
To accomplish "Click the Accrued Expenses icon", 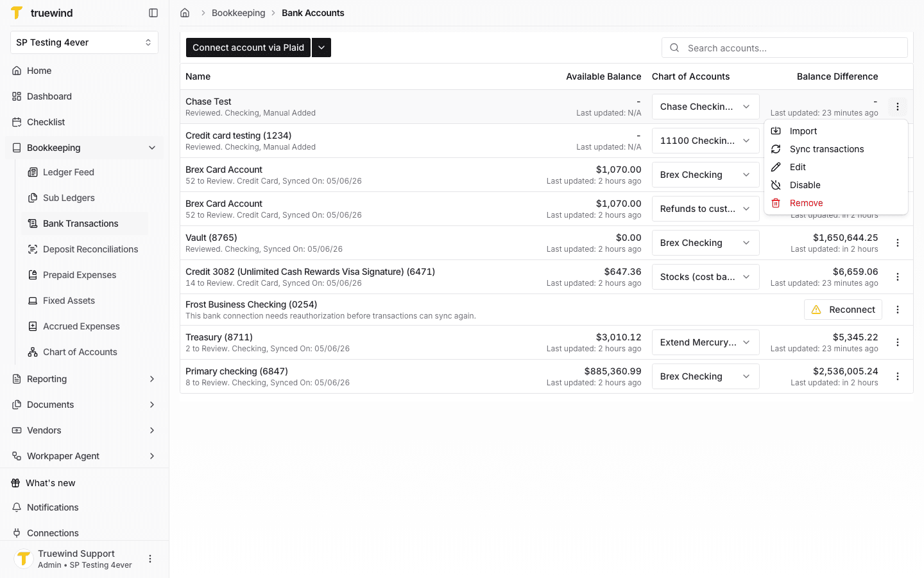I will click(33, 326).
